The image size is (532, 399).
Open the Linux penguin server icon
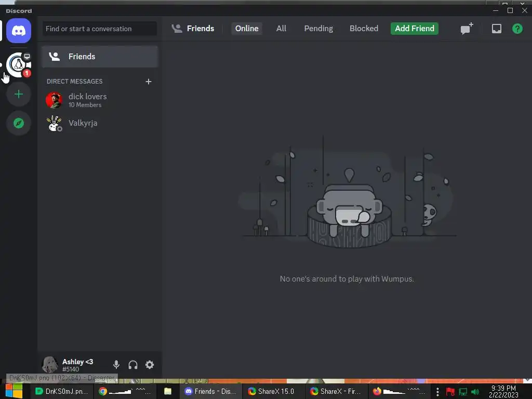click(x=19, y=65)
